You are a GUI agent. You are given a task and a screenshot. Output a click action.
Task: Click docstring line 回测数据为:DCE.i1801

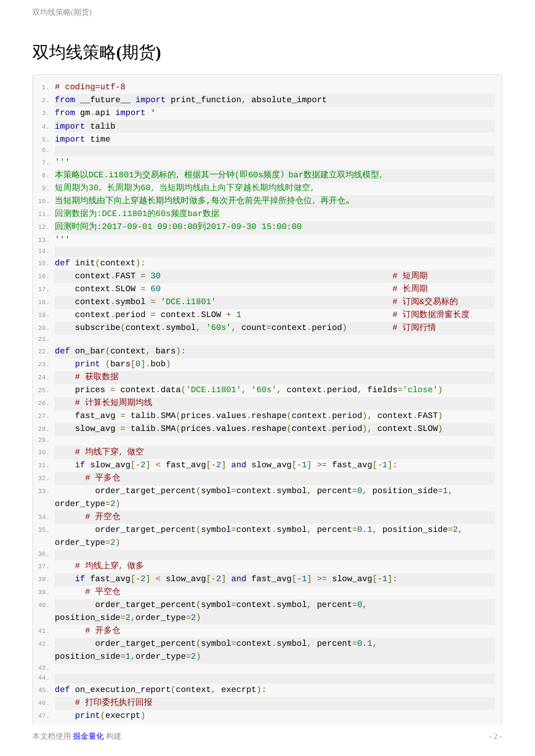pyautogui.click(x=137, y=214)
